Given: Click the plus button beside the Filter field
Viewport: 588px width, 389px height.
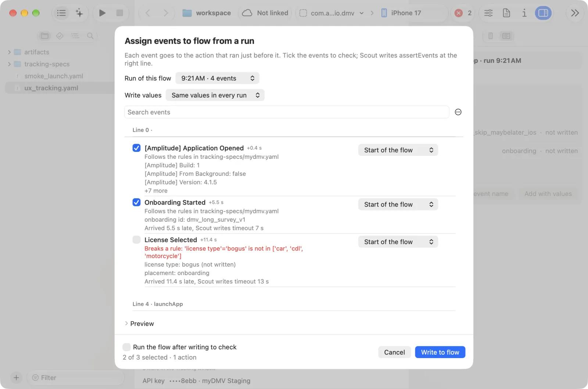Looking at the screenshot, I should 16,378.
